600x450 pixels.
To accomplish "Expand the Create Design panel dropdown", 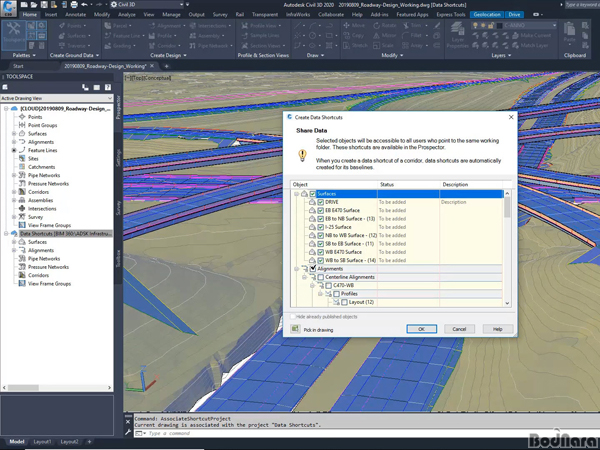I will coord(168,55).
